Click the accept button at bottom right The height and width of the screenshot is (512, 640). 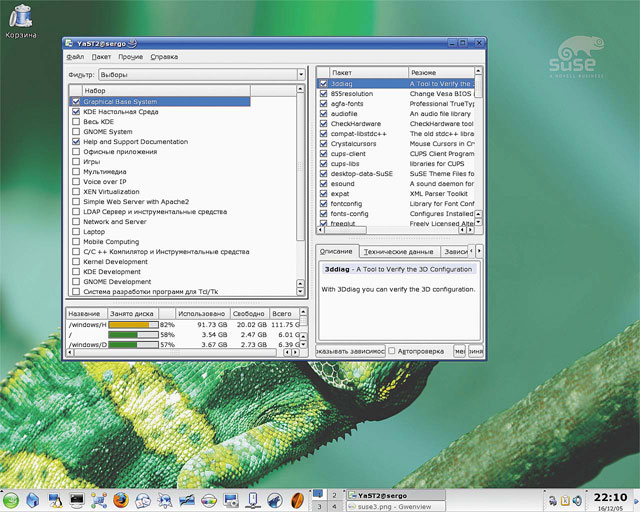476,351
